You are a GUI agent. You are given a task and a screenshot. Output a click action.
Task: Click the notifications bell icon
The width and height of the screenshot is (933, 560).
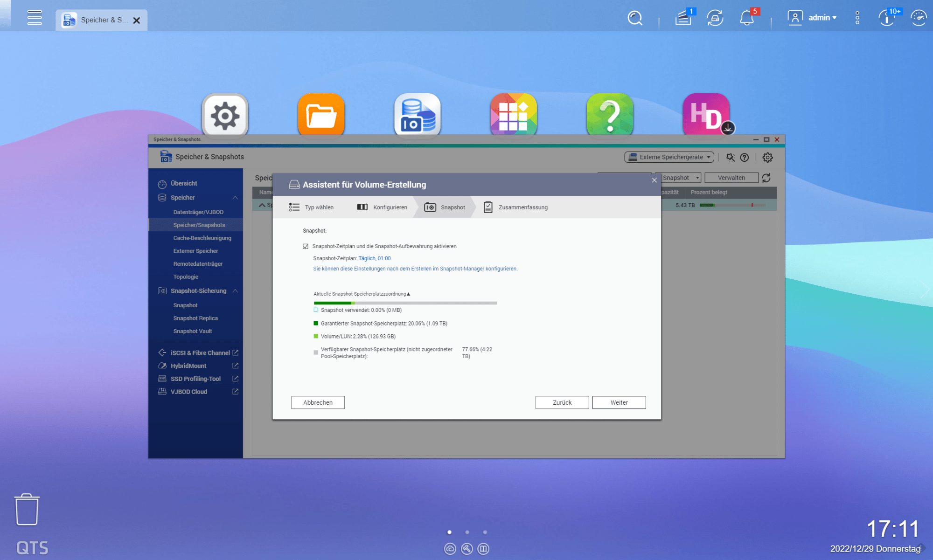pyautogui.click(x=746, y=18)
